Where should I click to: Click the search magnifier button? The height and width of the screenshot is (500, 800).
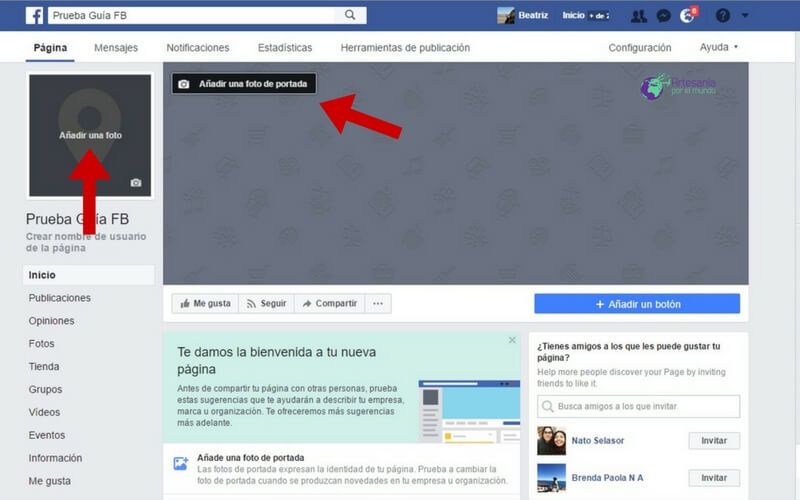[x=350, y=15]
